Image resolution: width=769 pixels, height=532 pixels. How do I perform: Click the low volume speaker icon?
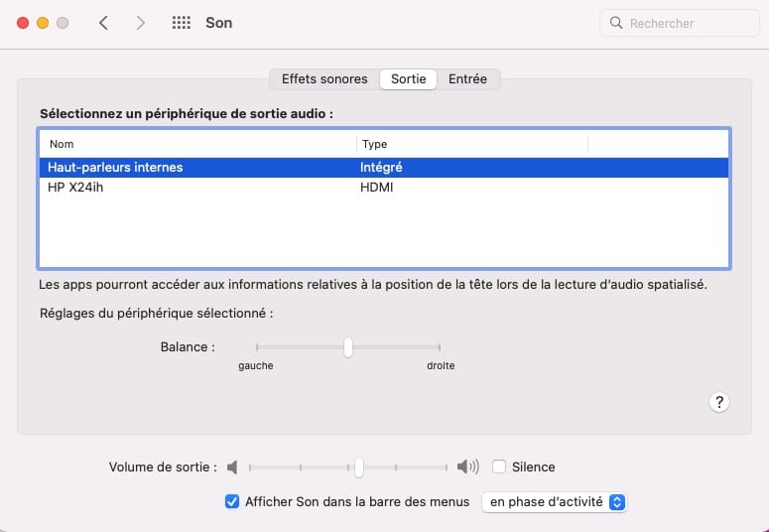pyautogui.click(x=232, y=467)
